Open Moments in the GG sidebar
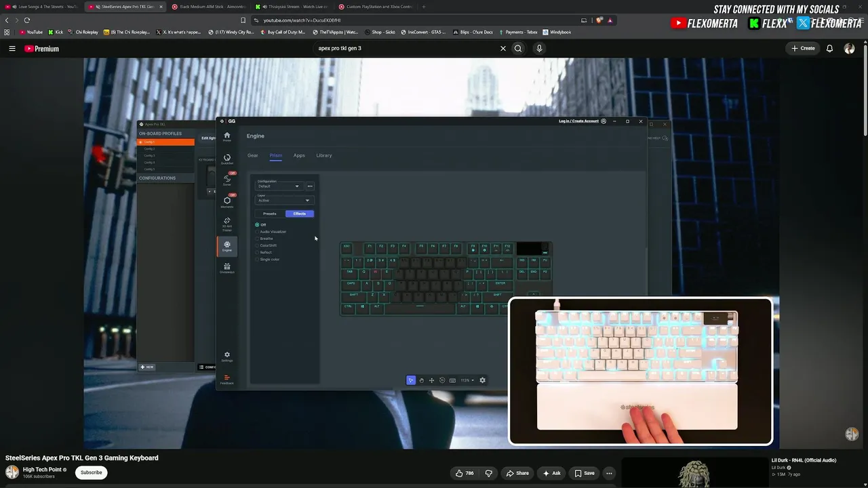The image size is (868, 488). click(x=226, y=201)
